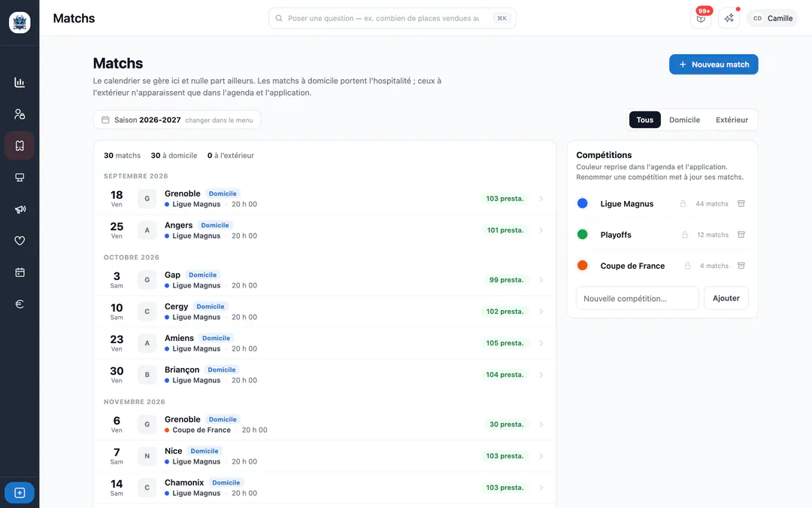Screen dimensions: 812x508
Task: Click the Saison 2026-2027 season chip
Action: (x=177, y=120)
